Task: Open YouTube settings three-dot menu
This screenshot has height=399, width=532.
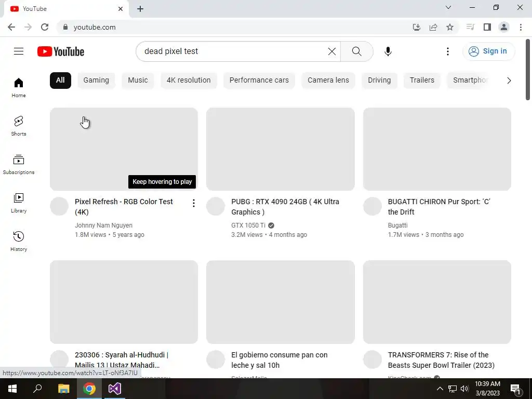Action: pos(447,51)
